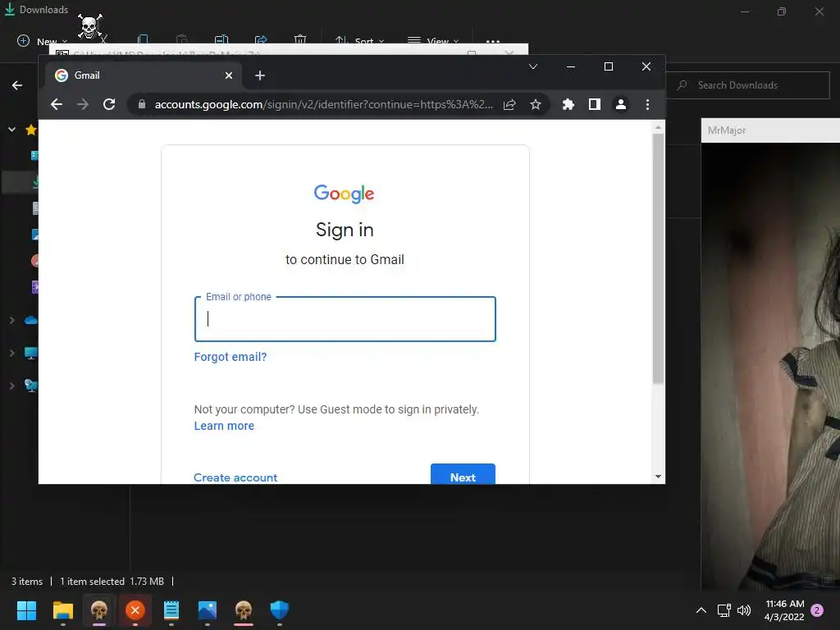Expand the Network tree node
Screen dimensions: 840x630
(11, 386)
